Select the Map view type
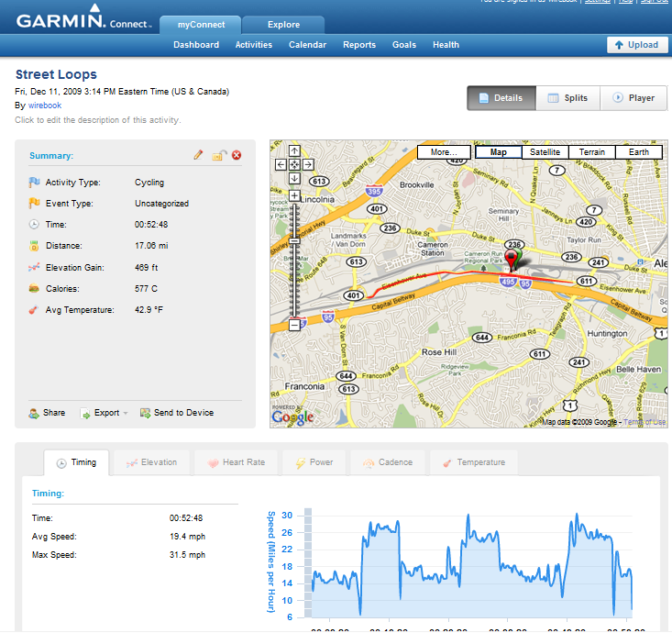 coord(499,152)
